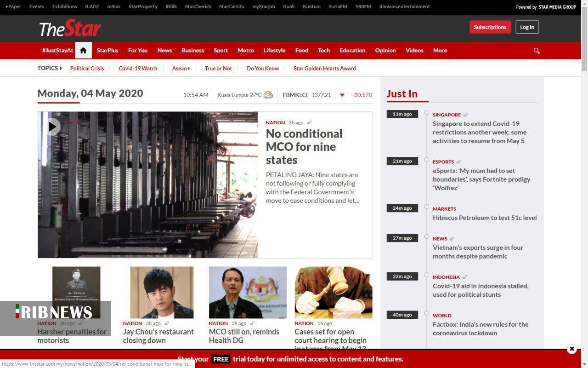Click Jay Chou's restaurant article thumbnail
This screenshot has width=588, height=368.
(162, 292)
